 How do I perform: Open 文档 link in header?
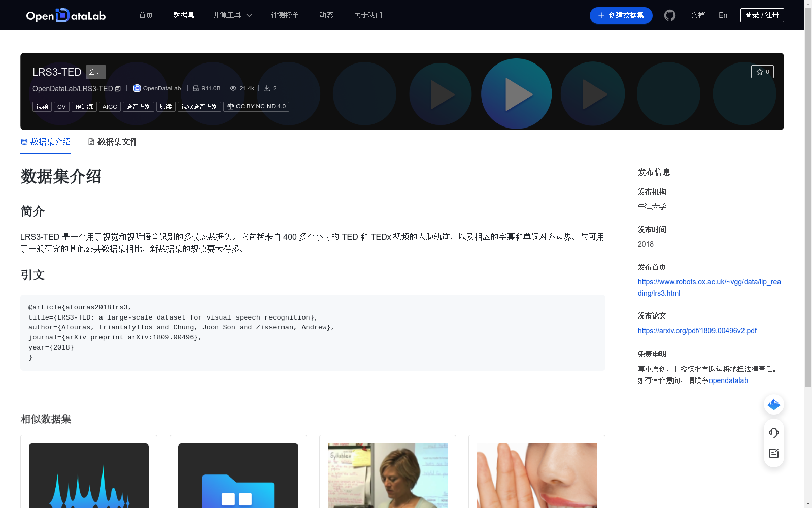point(698,15)
